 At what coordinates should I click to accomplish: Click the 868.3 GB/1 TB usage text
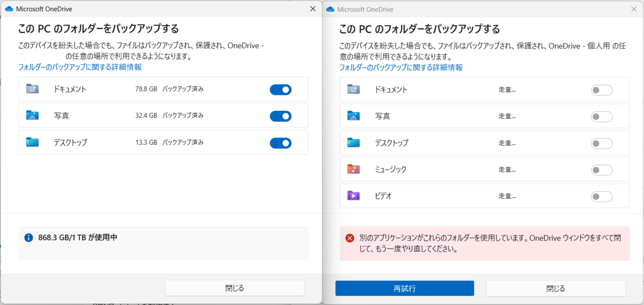[78, 237]
